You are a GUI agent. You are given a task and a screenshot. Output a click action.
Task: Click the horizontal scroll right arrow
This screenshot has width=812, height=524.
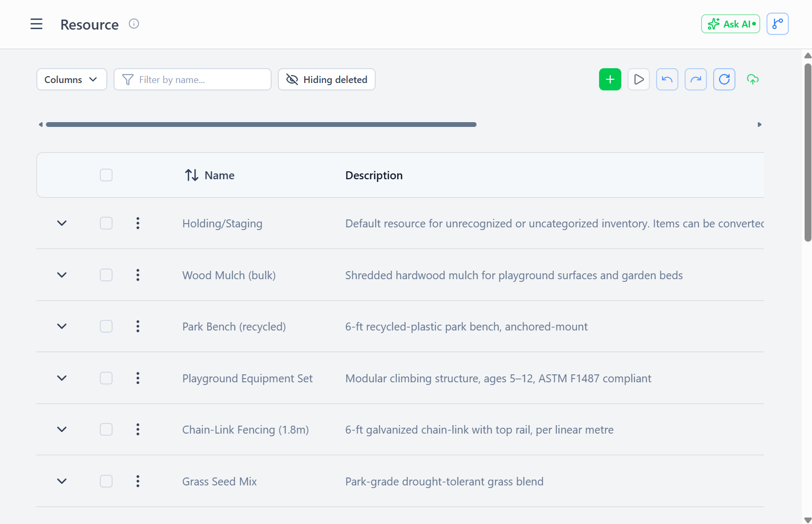[x=760, y=125]
